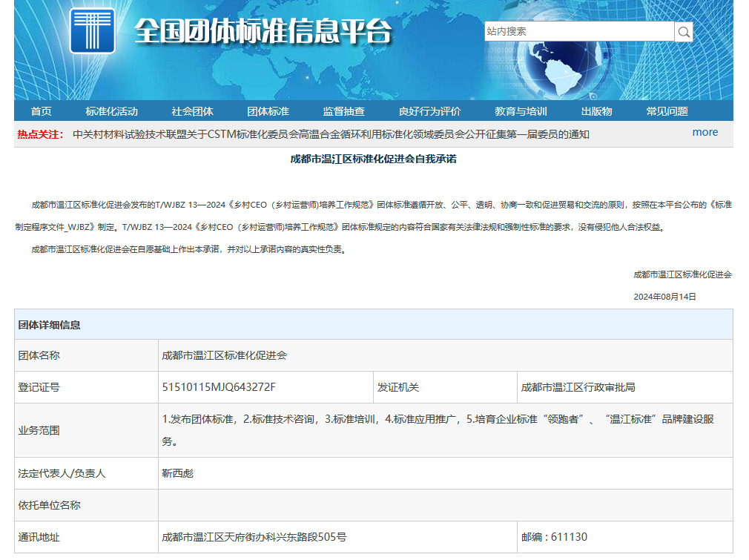Click the 热点关注 label
749x560 pixels.
point(40,135)
